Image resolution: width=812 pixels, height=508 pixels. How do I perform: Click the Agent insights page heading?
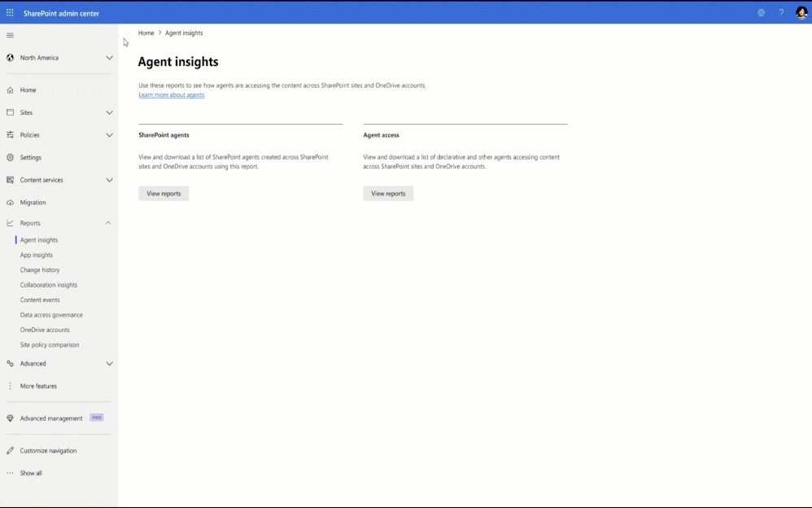(x=178, y=62)
